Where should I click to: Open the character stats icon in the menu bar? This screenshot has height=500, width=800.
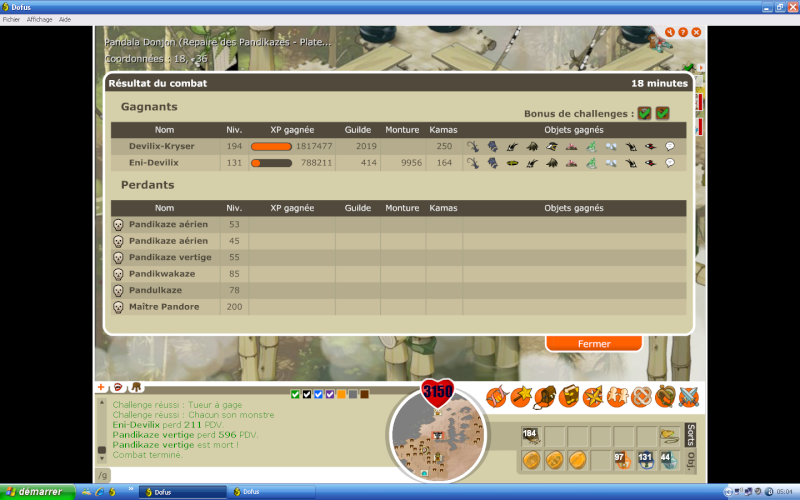click(x=496, y=396)
